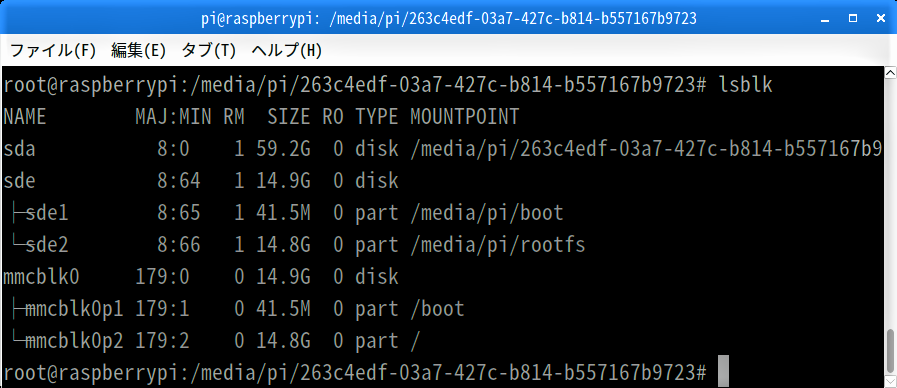
Task: Minimize the terminal window
Action: pyautogui.click(x=825, y=18)
